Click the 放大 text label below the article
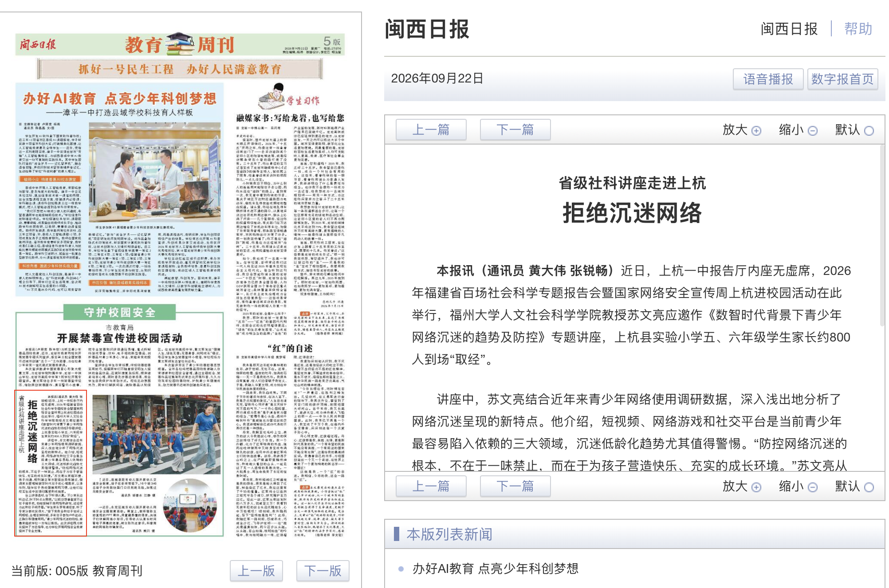 735,486
